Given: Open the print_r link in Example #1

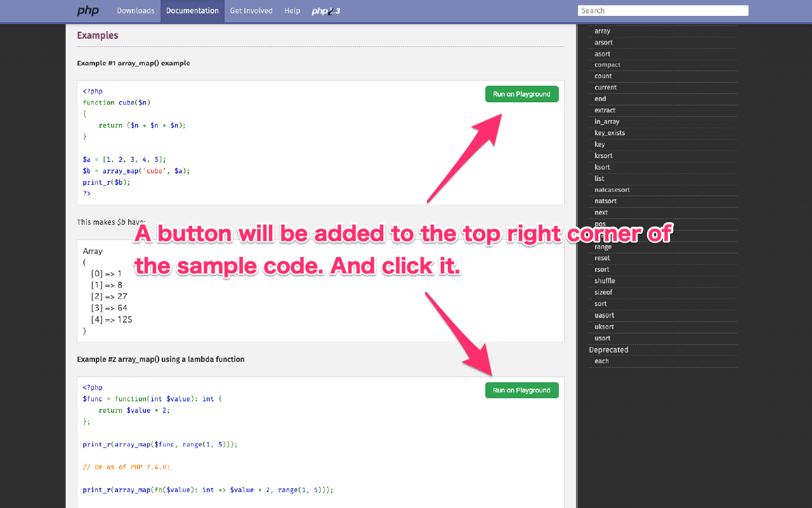Looking at the screenshot, I should 95,182.
